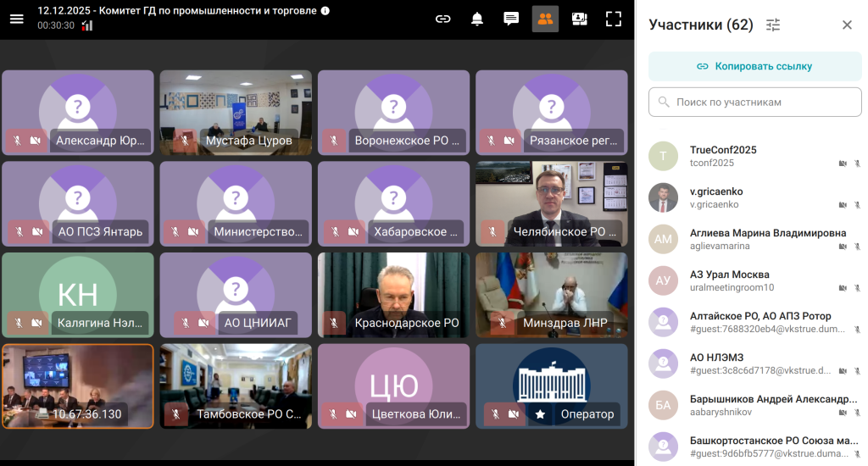Image resolution: width=868 pixels, height=466 pixels.
Task: Open the hamburger main menu
Action: pyautogui.click(x=16, y=19)
